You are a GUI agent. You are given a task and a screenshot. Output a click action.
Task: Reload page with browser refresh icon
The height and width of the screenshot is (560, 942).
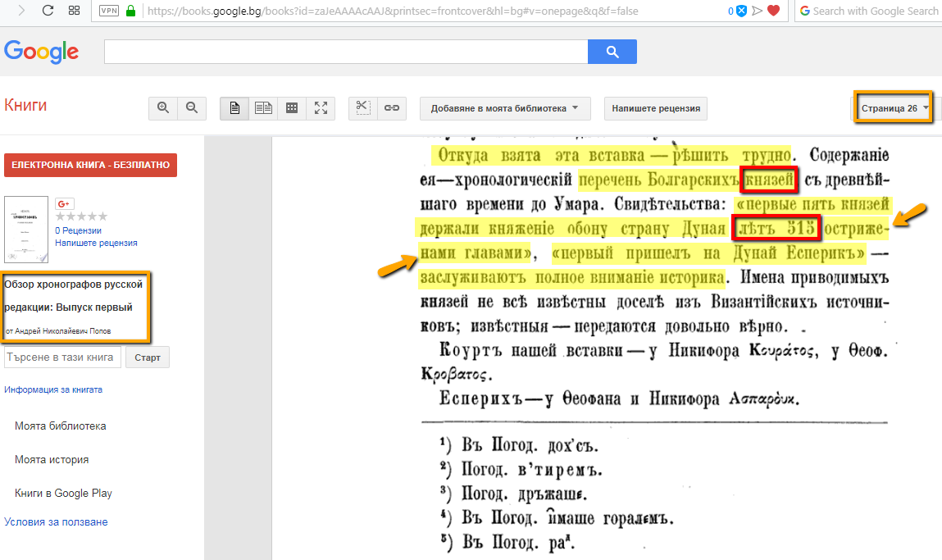tap(48, 11)
